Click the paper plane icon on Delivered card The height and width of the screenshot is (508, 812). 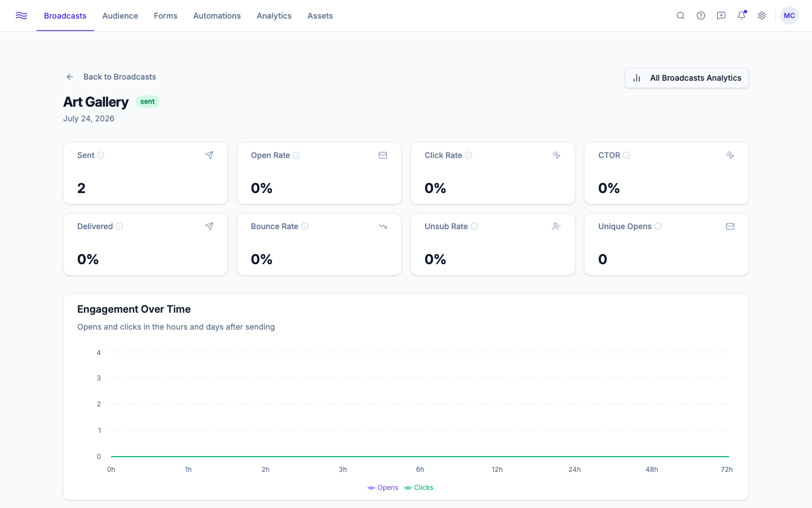(x=209, y=226)
